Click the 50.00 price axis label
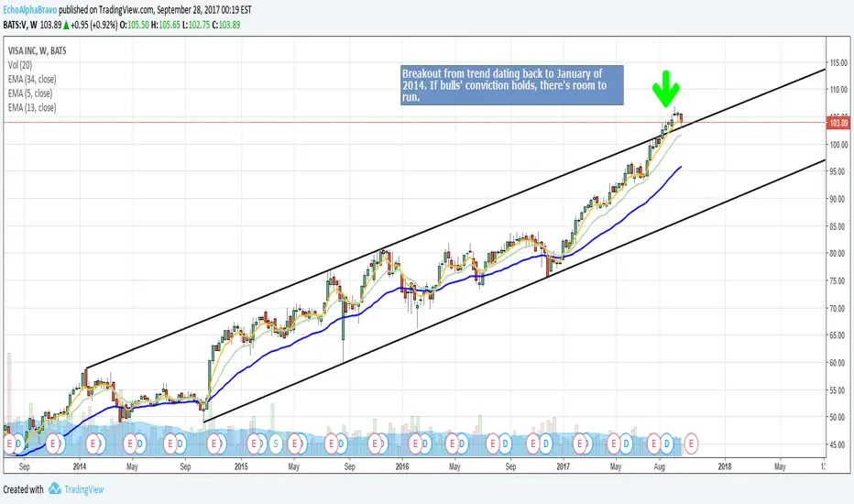The height and width of the screenshot is (504, 854). (x=838, y=417)
